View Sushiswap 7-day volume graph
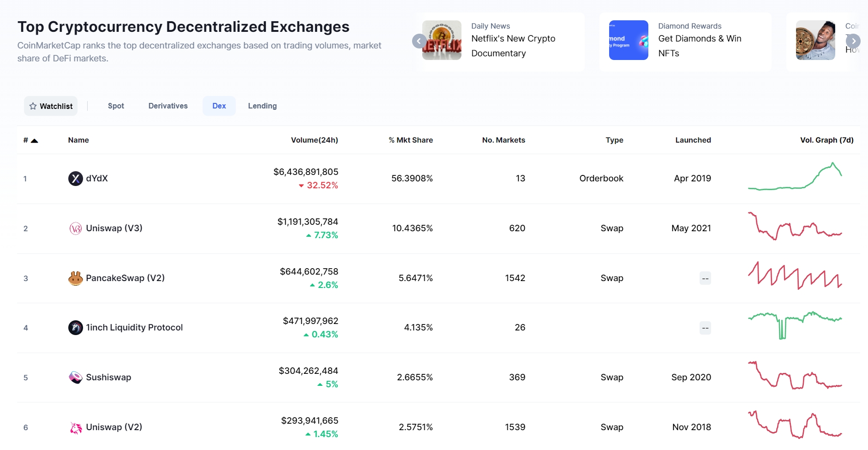The image size is (868, 450). (x=795, y=375)
